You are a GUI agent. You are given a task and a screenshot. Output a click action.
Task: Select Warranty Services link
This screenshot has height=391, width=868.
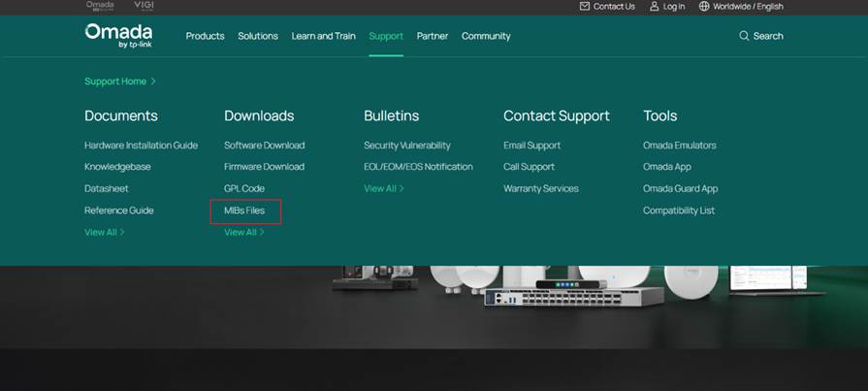[540, 189]
